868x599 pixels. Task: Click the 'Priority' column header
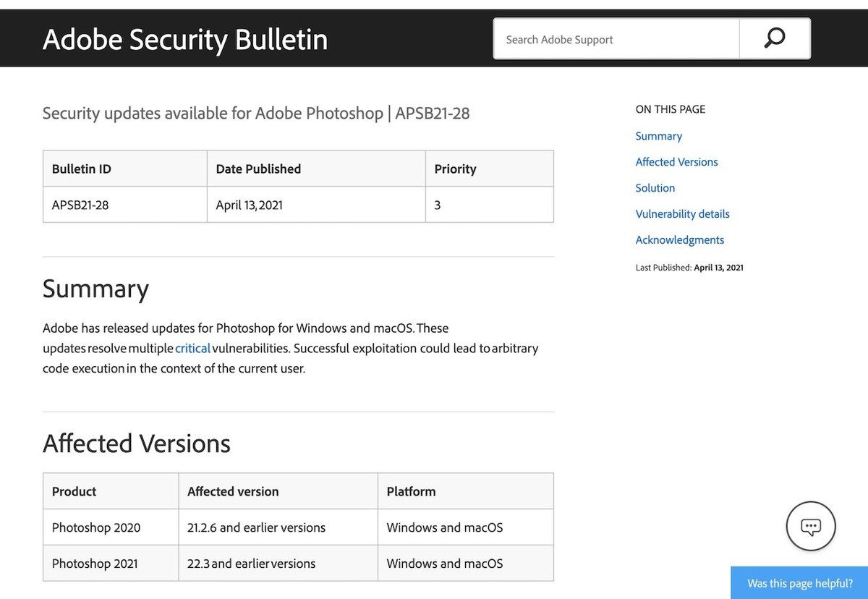[x=490, y=169]
